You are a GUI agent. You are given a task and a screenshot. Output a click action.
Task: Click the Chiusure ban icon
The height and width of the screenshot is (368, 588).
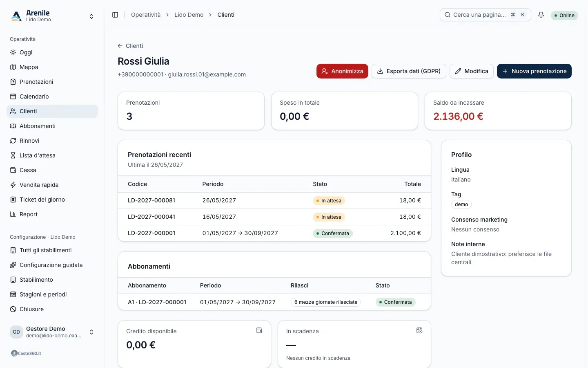point(13,309)
